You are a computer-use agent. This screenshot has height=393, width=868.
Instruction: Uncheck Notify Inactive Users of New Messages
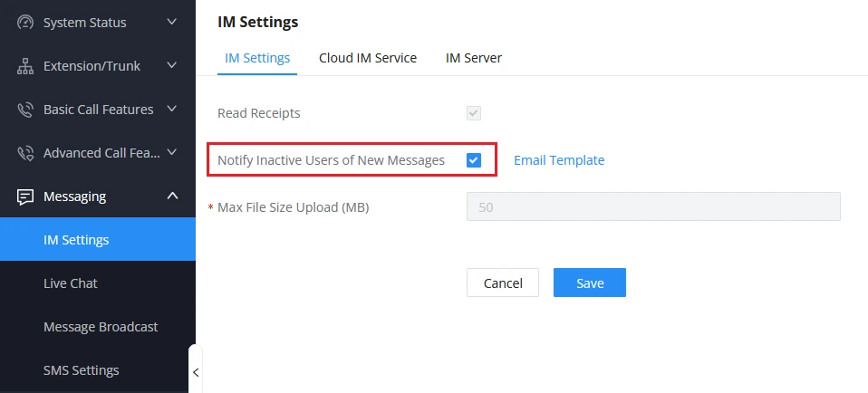click(474, 160)
